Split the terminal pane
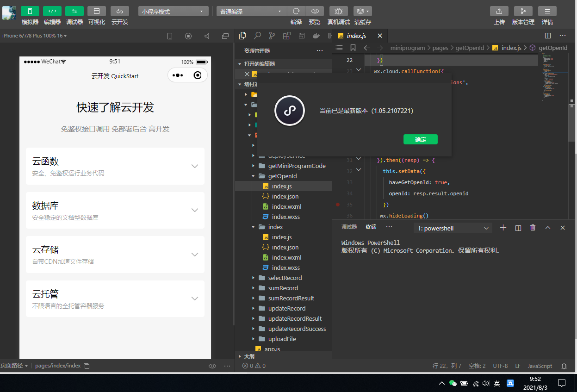 tap(518, 228)
